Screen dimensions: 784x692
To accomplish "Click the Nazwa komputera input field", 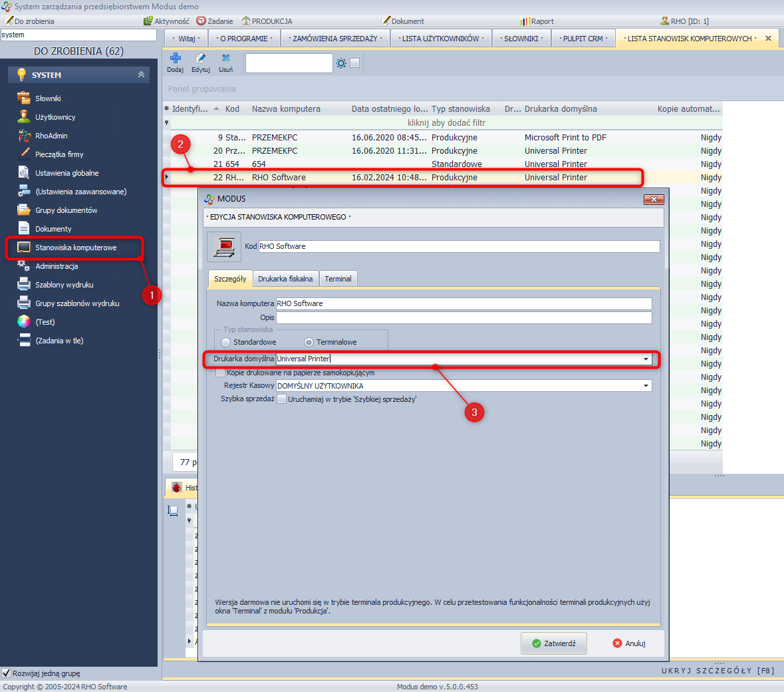I will pyautogui.click(x=463, y=303).
